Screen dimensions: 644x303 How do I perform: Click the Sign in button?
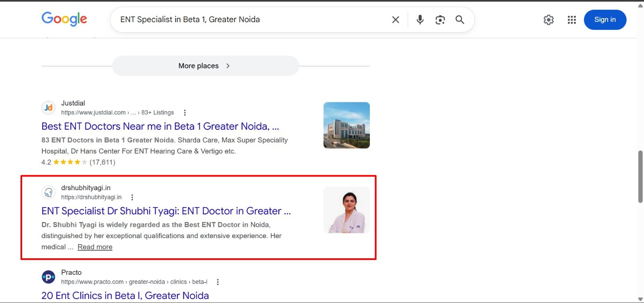(x=605, y=20)
